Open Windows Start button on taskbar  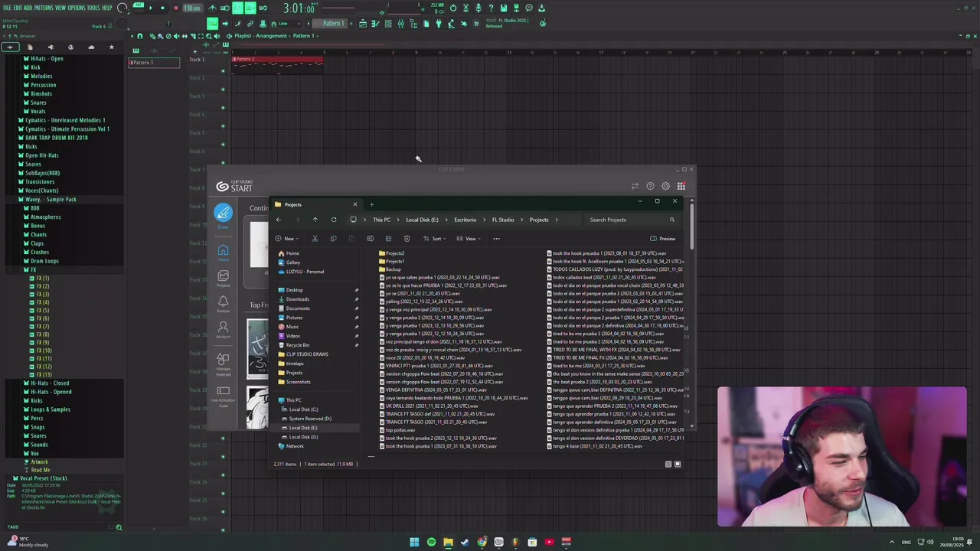[x=414, y=542]
